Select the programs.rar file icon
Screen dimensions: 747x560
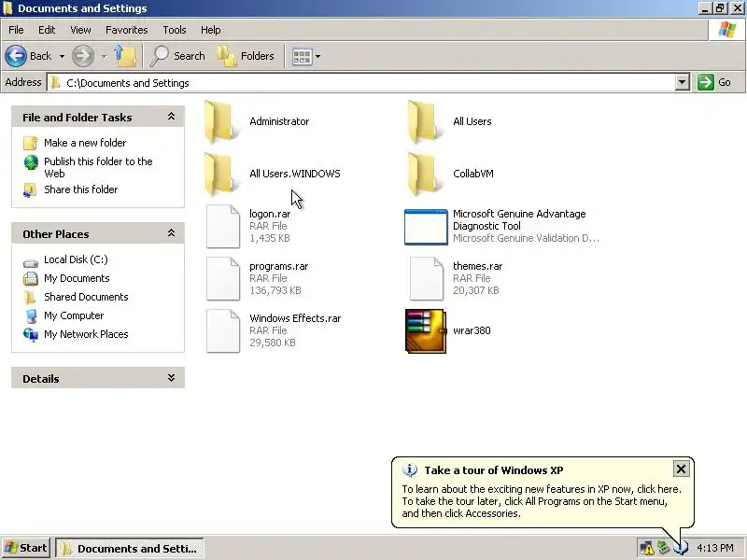(223, 278)
